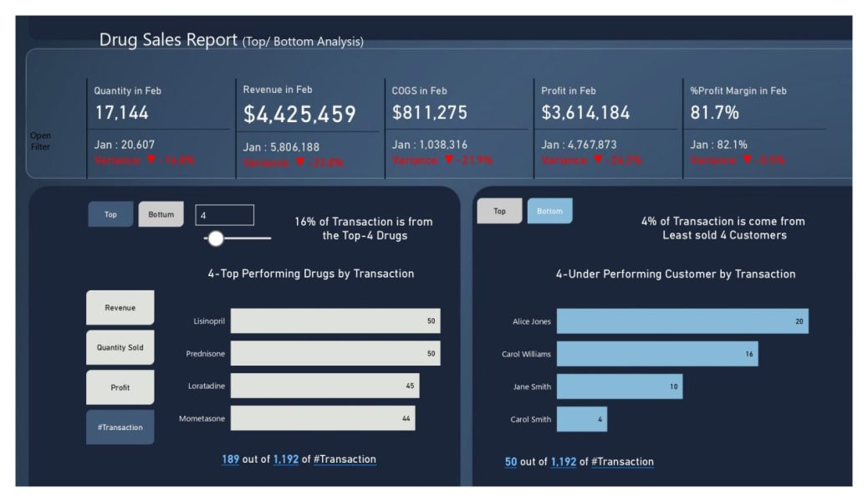The width and height of the screenshot is (868, 502).
Task: Click the Alice Jones customer bar
Action: [682, 321]
